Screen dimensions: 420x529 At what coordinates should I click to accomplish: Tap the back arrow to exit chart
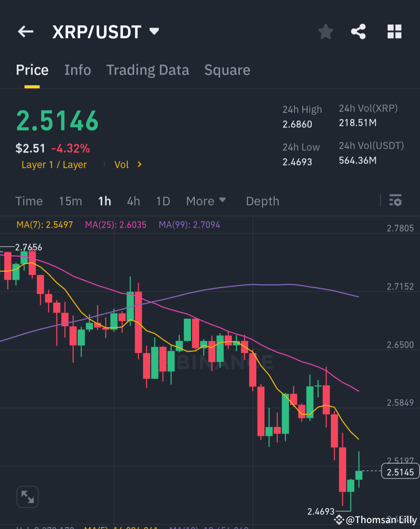tap(25, 31)
